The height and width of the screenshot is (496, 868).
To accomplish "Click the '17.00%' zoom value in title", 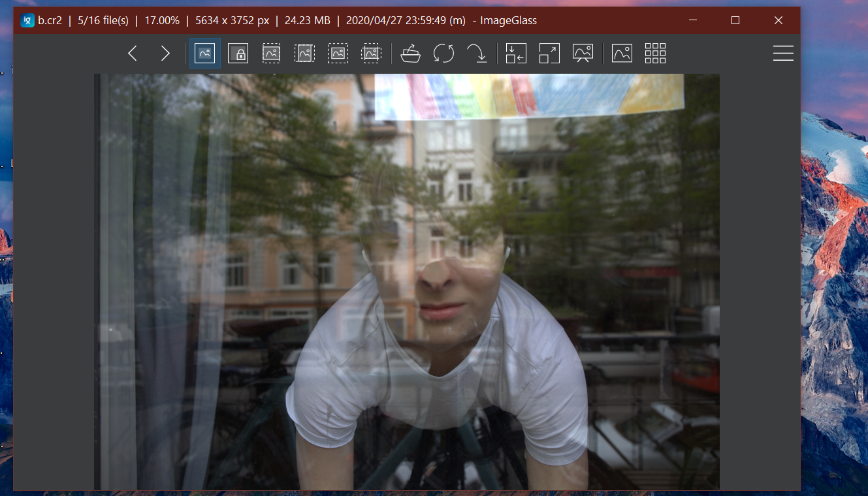I will [x=162, y=21].
